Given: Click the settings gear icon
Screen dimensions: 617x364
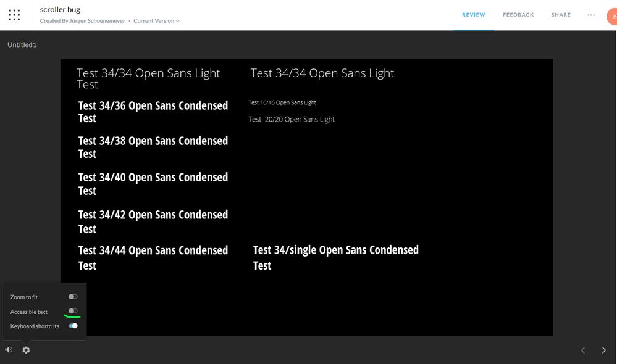Looking at the screenshot, I should click(26, 350).
